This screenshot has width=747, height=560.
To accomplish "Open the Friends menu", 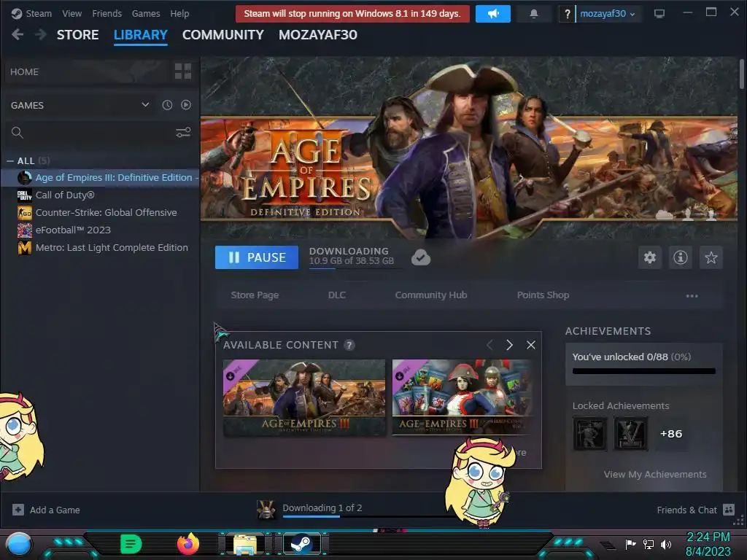I will click(107, 13).
